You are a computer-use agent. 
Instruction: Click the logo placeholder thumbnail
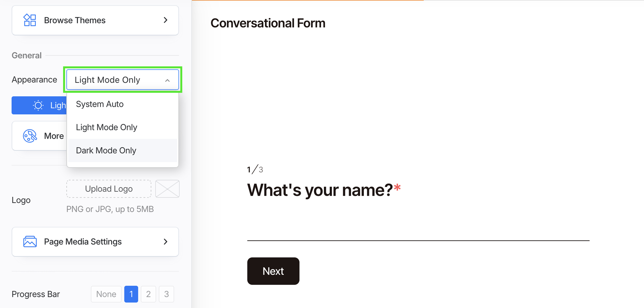[167, 189]
